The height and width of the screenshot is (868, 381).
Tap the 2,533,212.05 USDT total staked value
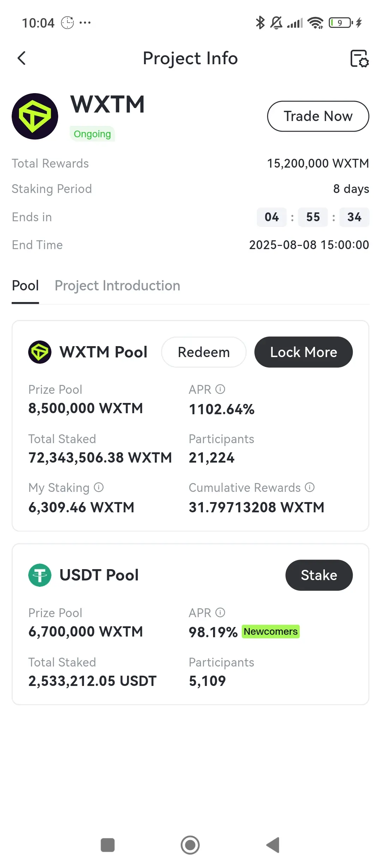tap(92, 681)
